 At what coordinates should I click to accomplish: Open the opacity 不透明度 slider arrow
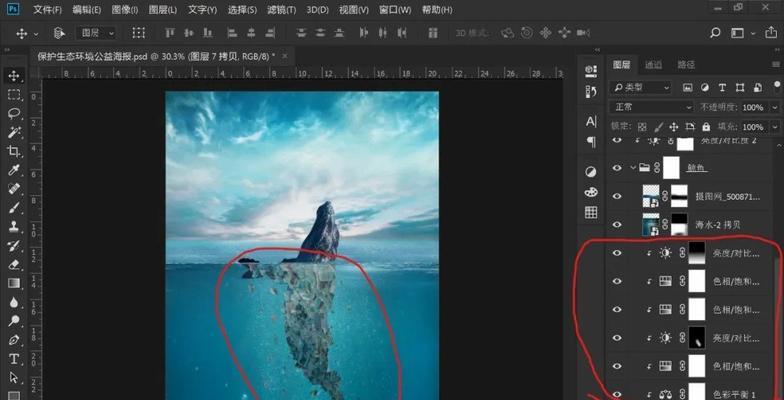click(775, 107)
